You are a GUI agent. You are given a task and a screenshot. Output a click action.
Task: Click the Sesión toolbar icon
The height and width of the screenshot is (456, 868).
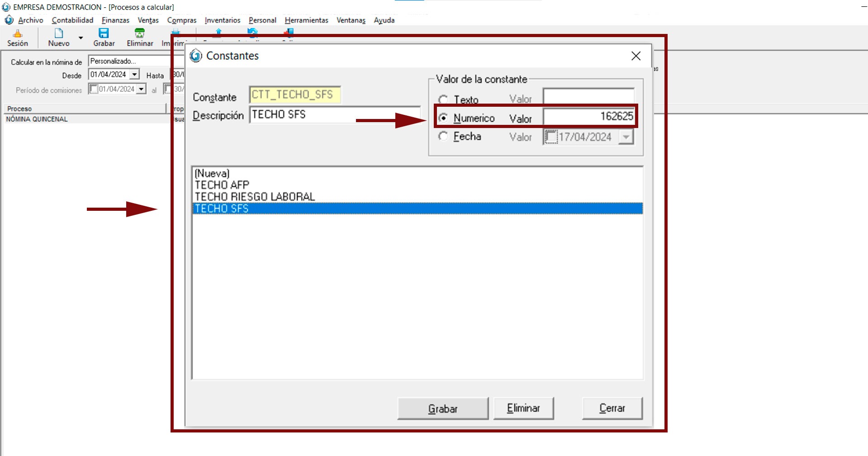pos(18,34)
